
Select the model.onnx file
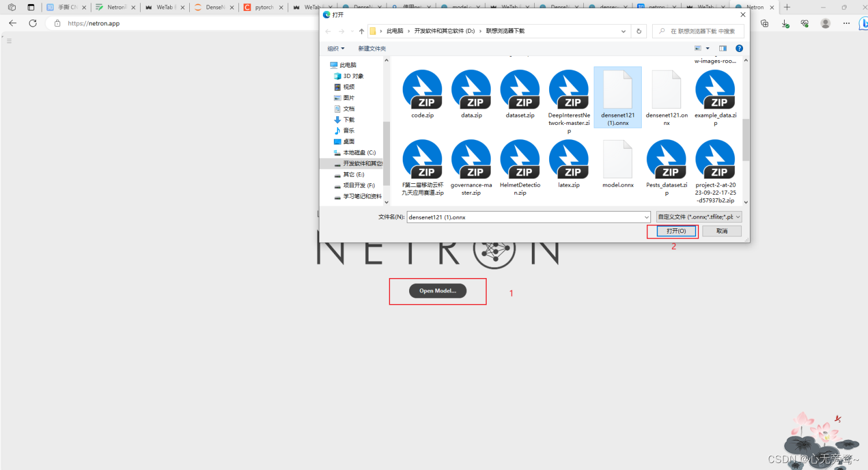tap(617, 164)
